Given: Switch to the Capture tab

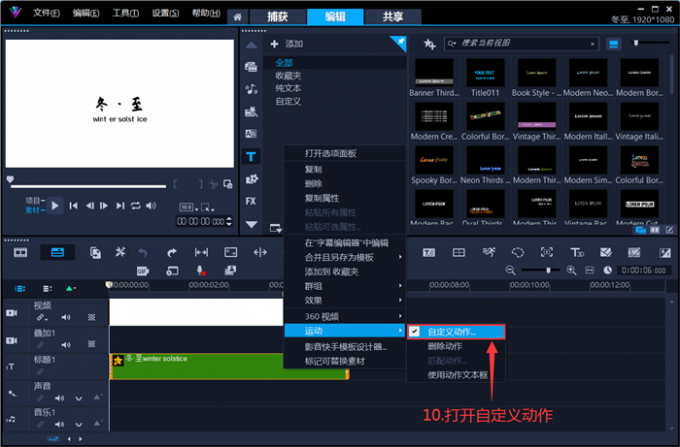Looking at the screenshot, I should 278,17.
